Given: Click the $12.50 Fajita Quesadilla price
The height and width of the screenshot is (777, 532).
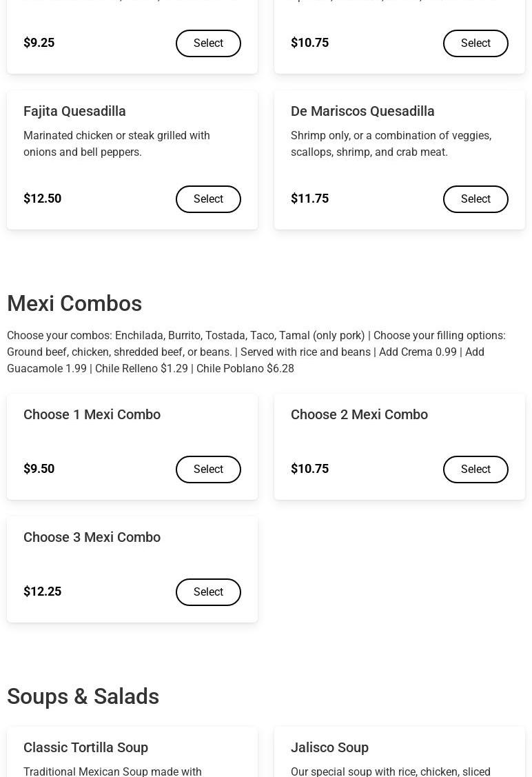Looking at the screenshot, I should (42, 199).
